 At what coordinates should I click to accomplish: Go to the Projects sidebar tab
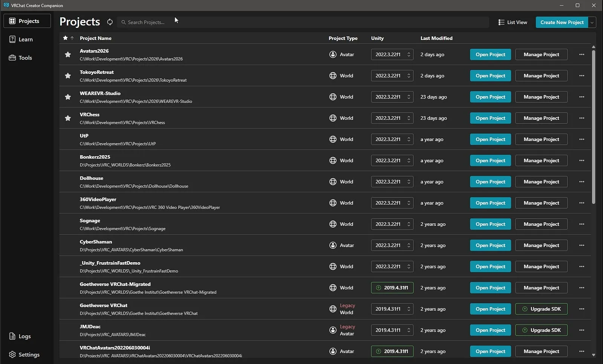27,21
